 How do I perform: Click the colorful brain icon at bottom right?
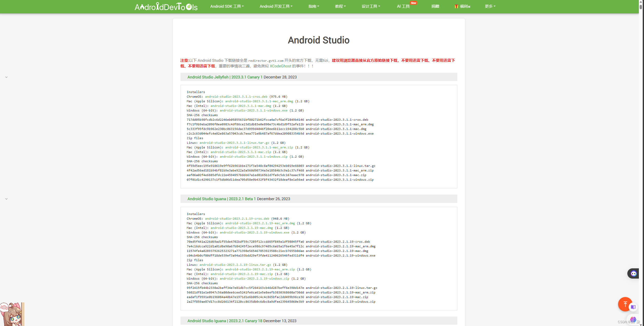[633, 319]
